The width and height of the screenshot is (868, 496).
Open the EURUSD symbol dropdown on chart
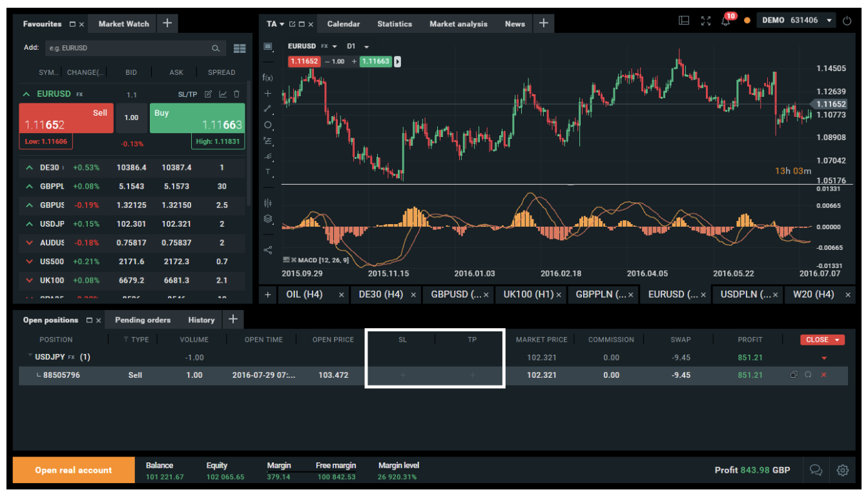pyautogui.click(x=335, y=46)
